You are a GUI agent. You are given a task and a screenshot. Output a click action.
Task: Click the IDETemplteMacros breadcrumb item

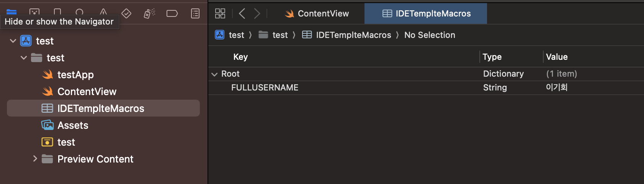[353, 35]
